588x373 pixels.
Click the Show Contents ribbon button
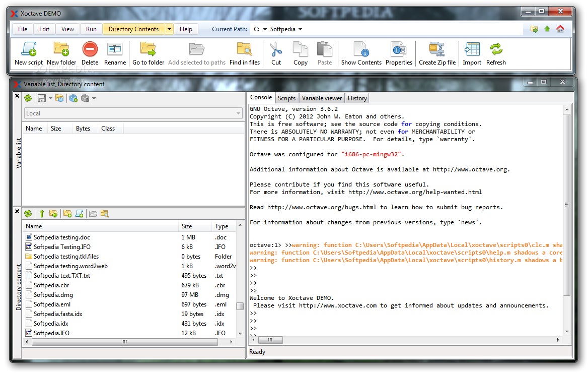pos(361,53)
